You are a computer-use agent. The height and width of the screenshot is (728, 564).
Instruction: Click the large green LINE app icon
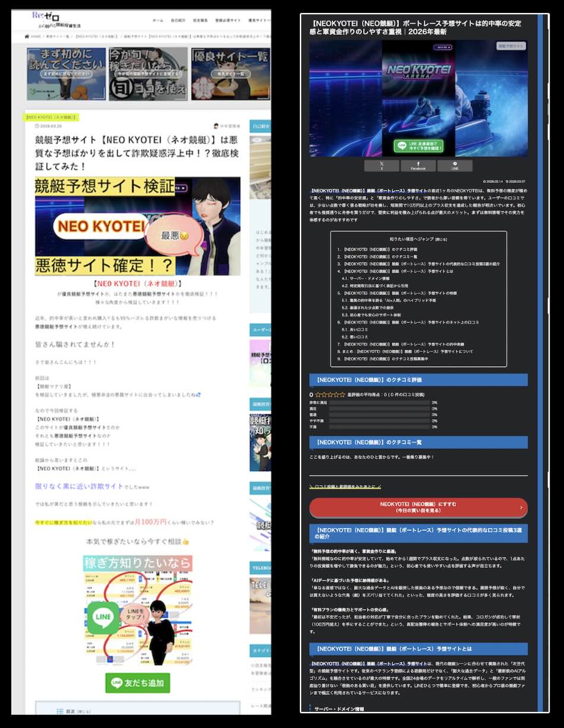[103, 618]
